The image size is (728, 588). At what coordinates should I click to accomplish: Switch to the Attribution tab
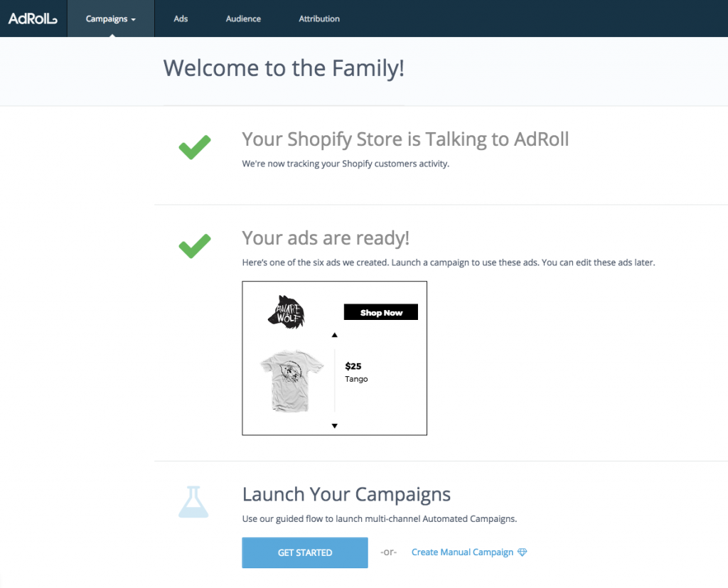(x=319, y=18)
